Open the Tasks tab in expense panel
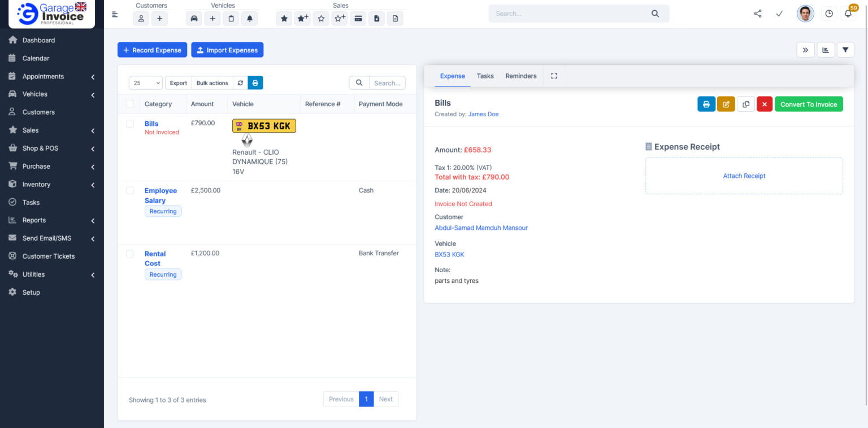 (485, 76)
